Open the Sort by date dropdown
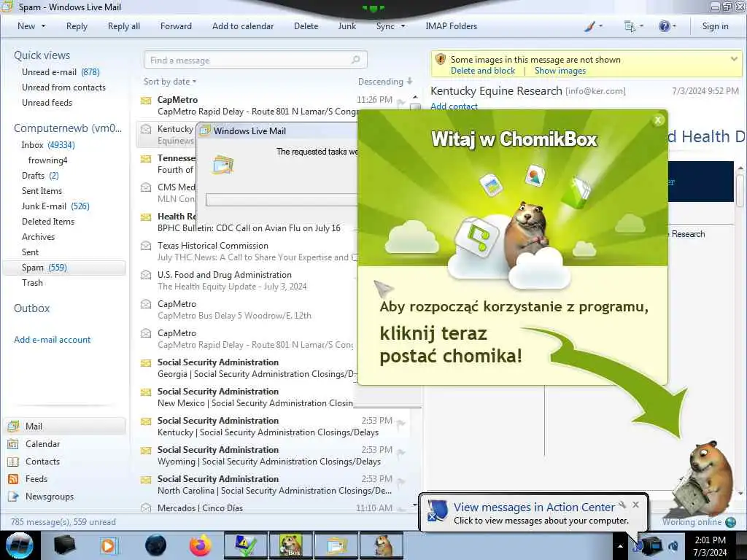 169,82
